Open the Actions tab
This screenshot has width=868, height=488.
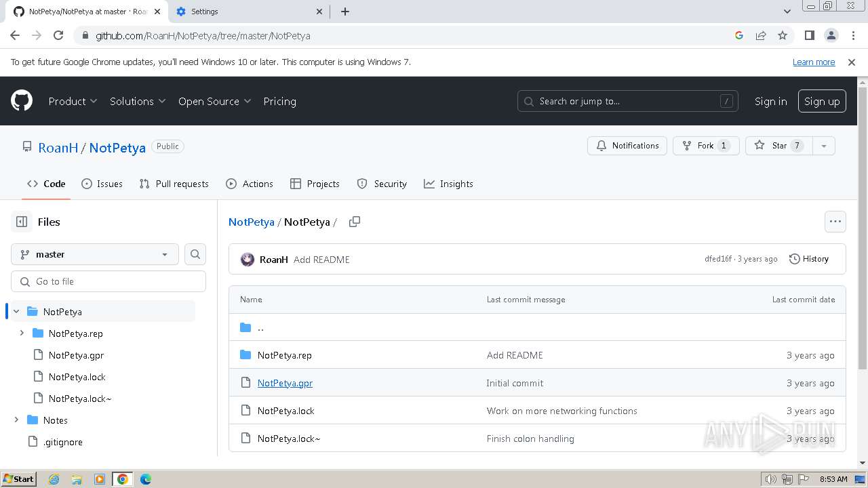coord(250,184)
